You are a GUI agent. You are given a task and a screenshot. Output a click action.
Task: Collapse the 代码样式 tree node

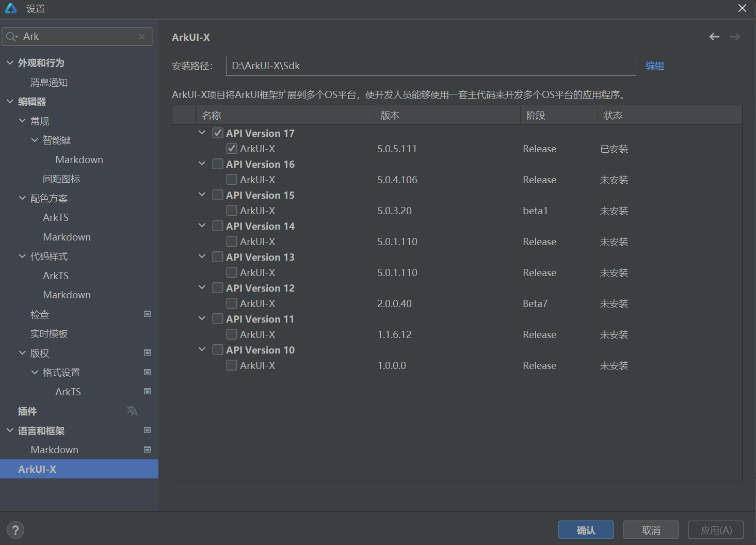(22, 256)
